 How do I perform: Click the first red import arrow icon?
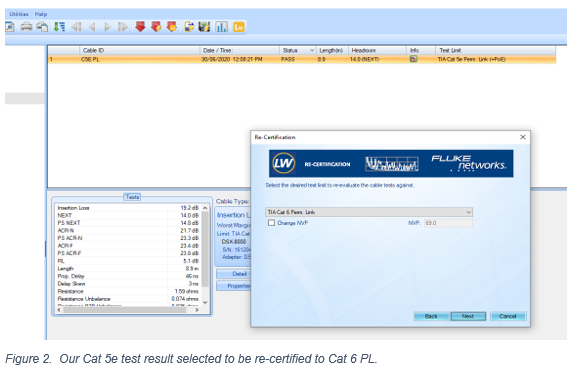tap(140, 27)
